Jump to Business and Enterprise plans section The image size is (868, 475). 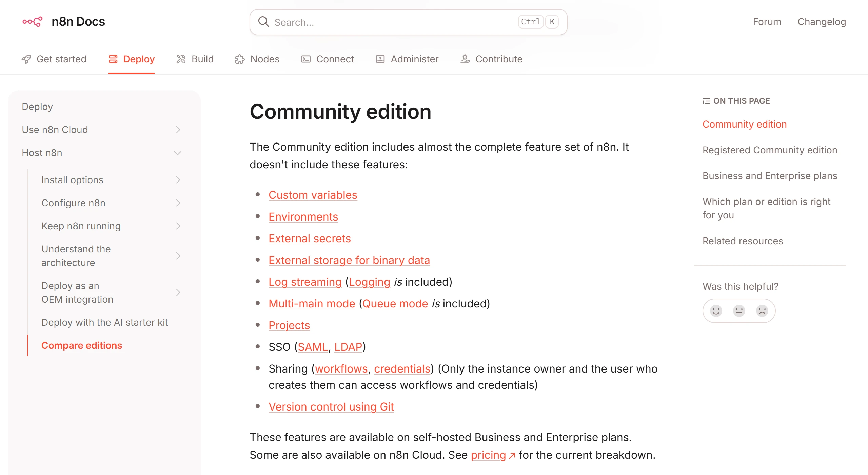click(770, 176)
